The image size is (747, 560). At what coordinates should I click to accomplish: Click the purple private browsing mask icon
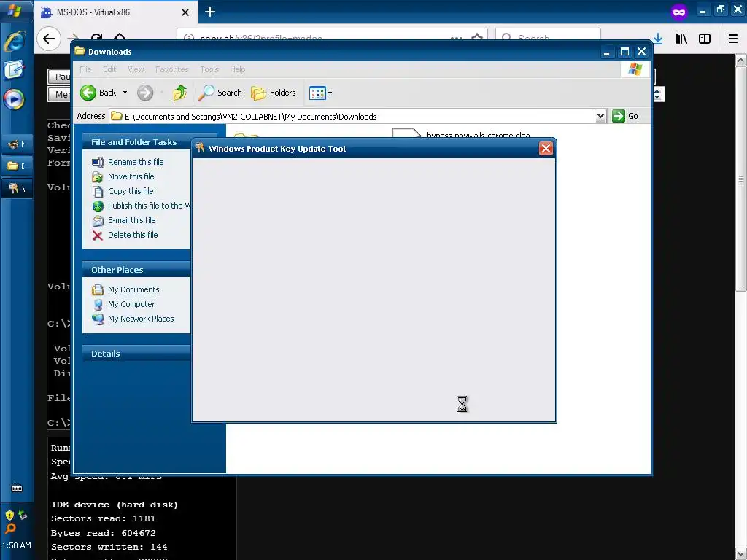[679, 12]
